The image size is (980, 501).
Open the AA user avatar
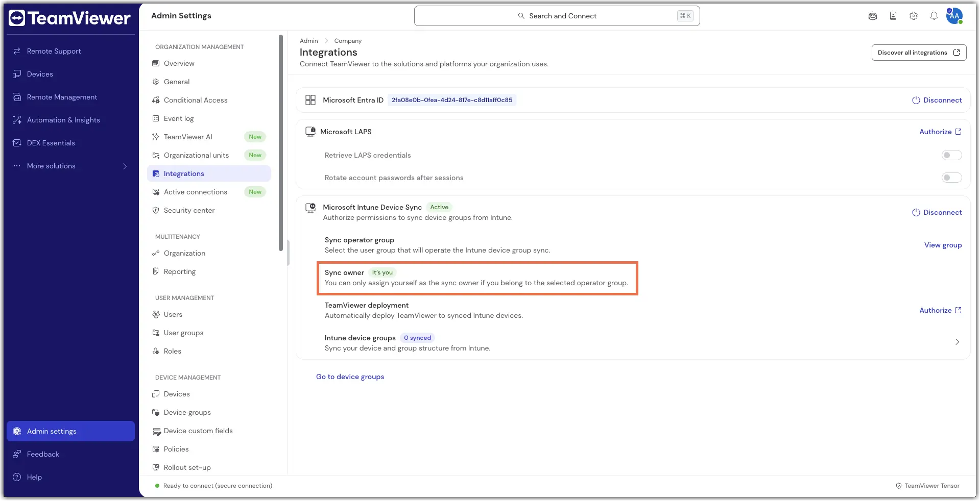coord(954,16)
